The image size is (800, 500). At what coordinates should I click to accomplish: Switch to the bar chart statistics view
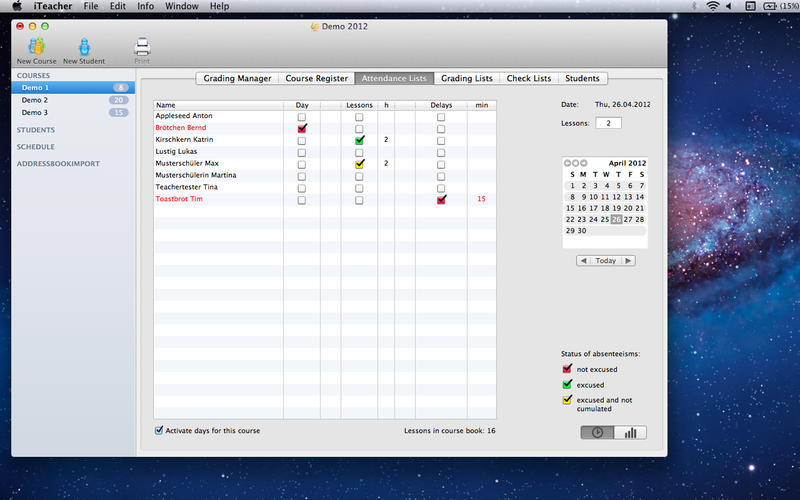pyautogui.click(x=631, y=433)
